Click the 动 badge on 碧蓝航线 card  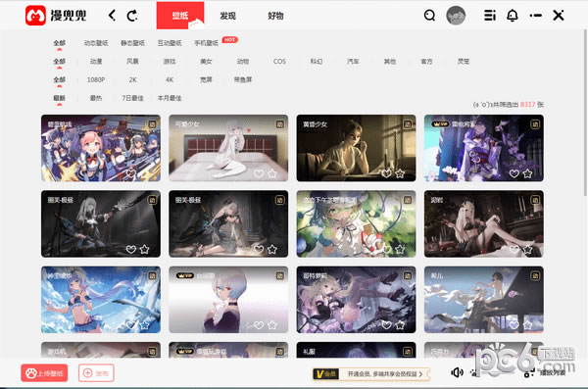pos(152,124)
